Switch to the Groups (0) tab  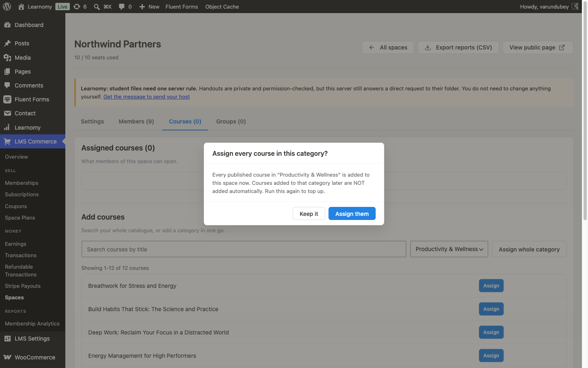231,121
